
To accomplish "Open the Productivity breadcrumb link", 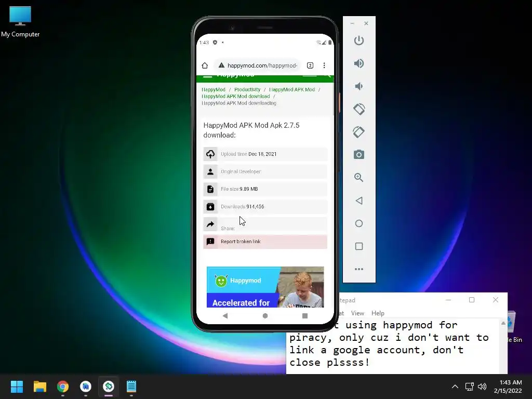I will pos(247,89).
